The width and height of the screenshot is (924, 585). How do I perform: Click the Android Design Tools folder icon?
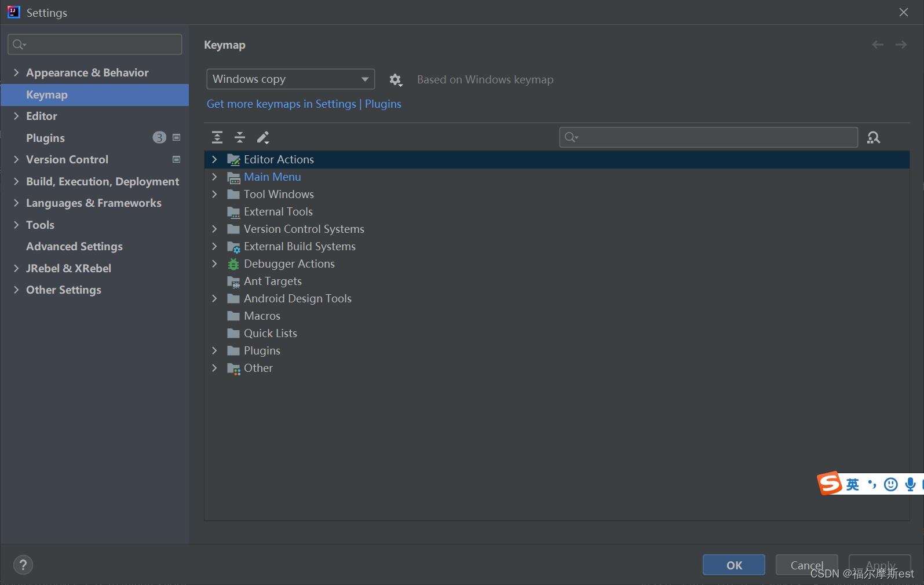[233, 298]
